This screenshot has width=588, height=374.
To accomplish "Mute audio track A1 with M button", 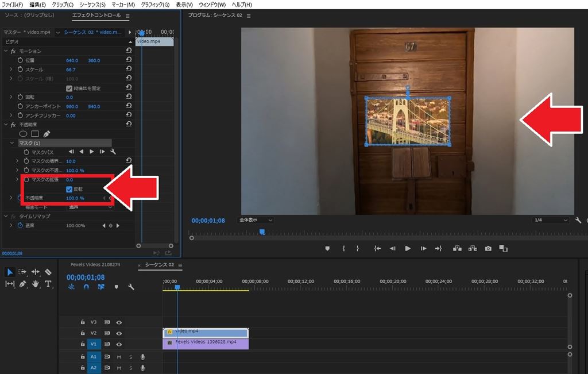I will tap(119, 357).
